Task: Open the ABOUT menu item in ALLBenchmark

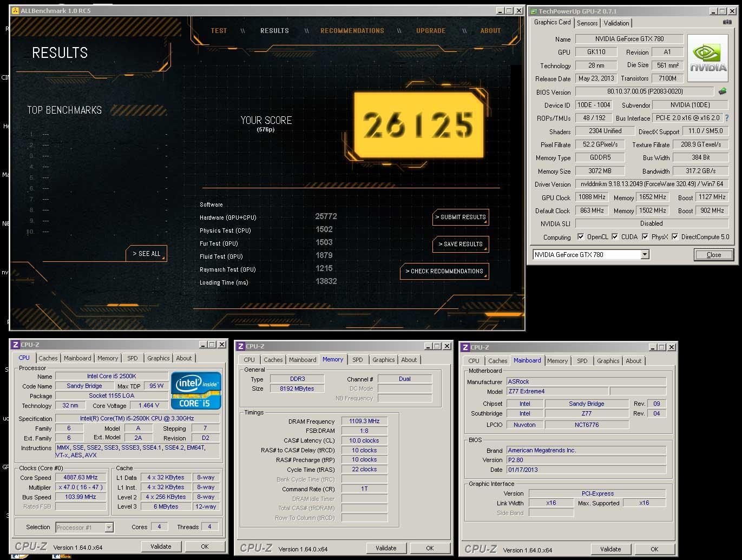Action: click(x=490, y=31)
